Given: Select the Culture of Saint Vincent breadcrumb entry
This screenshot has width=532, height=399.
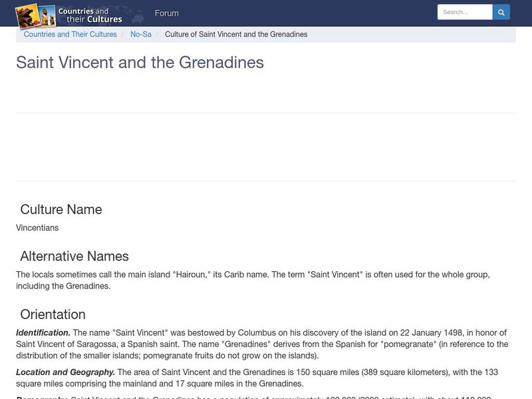Looking at the screenshot, I should [x=237, y=34].
